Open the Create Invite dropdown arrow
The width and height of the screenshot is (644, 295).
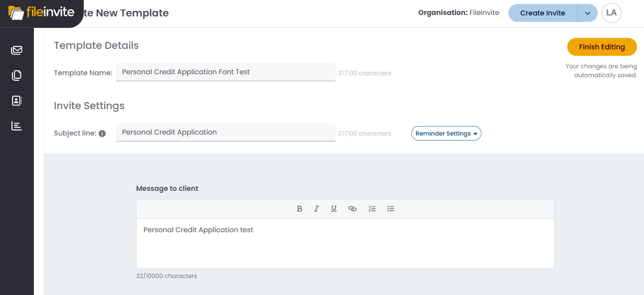coord(588,13)
